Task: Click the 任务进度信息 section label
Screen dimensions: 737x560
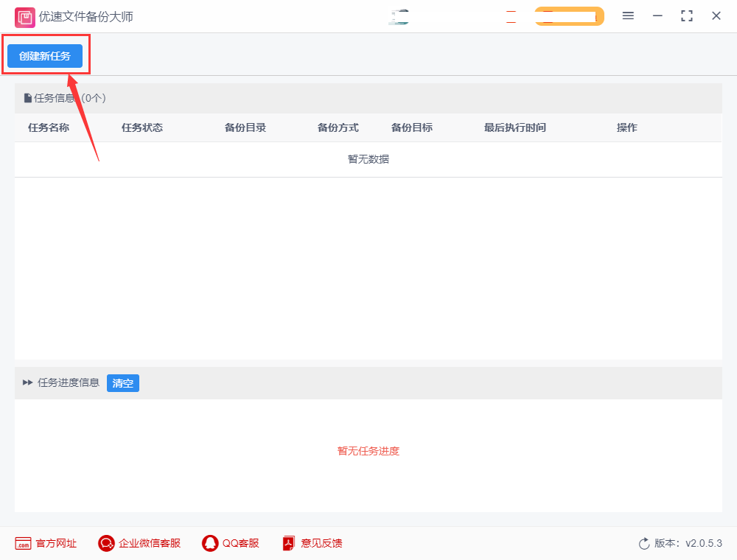Action: (x=69, y=382)
